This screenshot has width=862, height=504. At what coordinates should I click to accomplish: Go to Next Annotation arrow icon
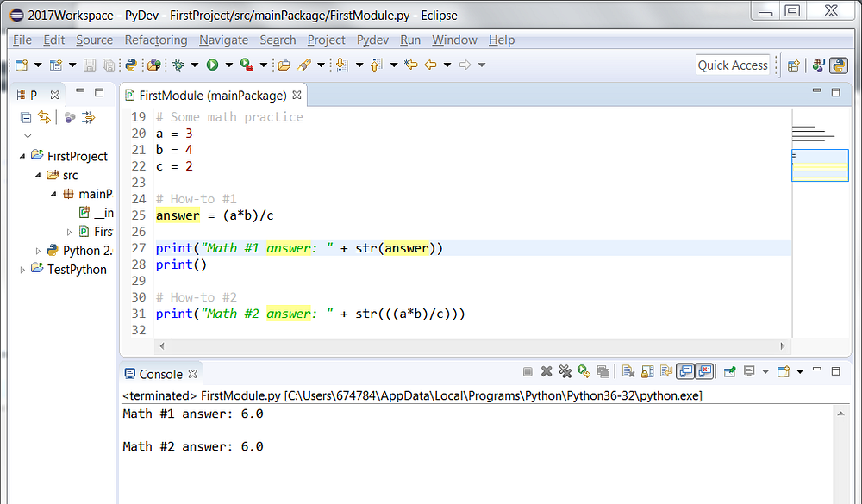coord(342,65)
